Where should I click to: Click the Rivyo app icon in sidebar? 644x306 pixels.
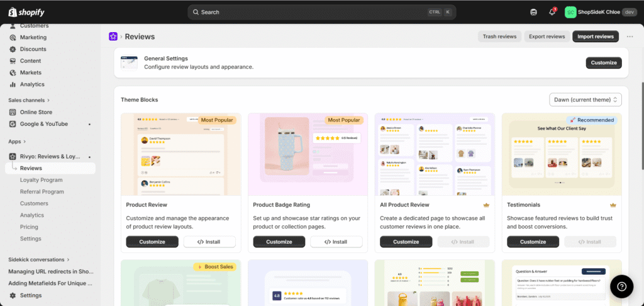pyautogui.click(x=13, y=156)
